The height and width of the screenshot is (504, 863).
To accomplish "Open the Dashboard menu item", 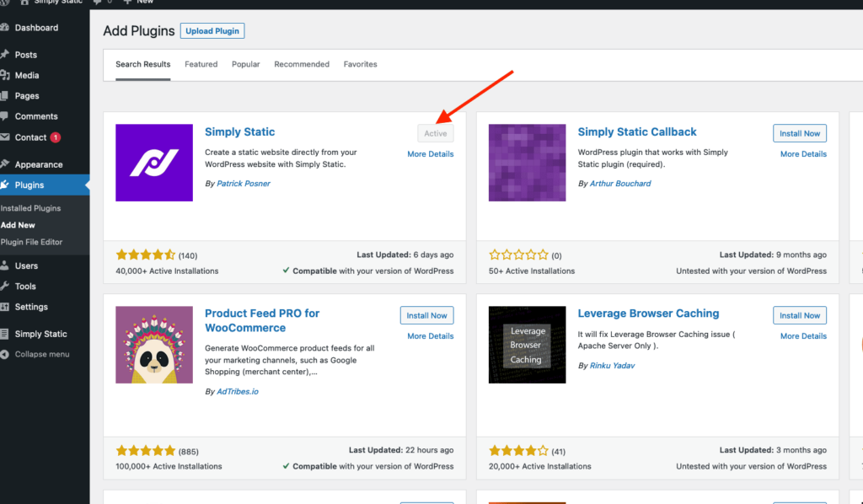I will coord(36,28).
